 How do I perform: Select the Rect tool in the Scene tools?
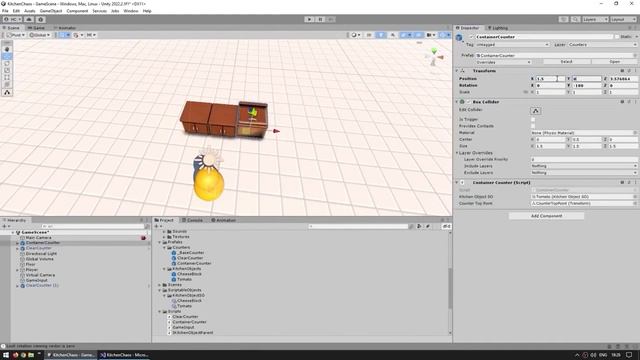(x=7, y=77)
